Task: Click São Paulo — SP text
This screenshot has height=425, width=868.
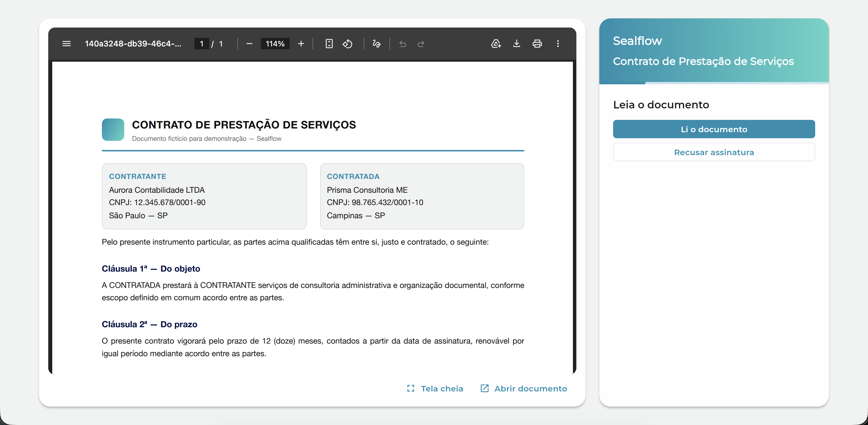Action: click(138, 216)
